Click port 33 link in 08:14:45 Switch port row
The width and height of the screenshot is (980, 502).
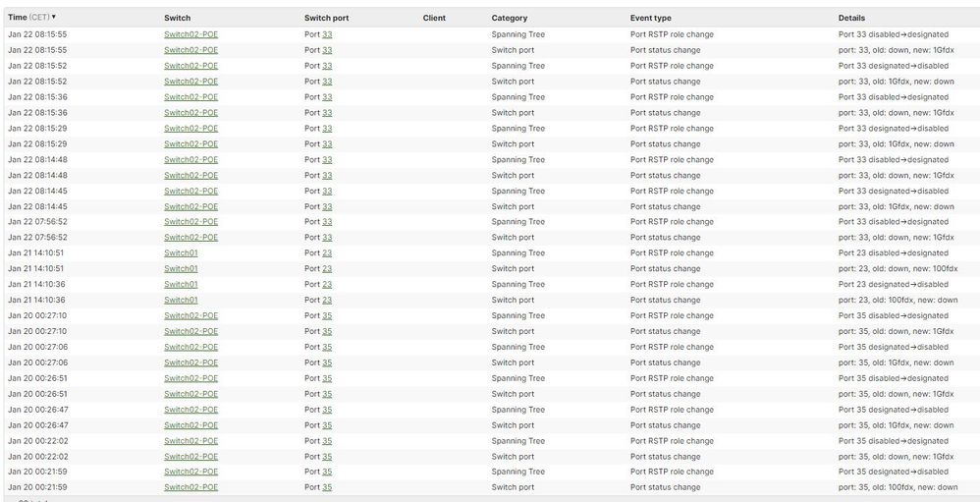[x=327, y=206]
